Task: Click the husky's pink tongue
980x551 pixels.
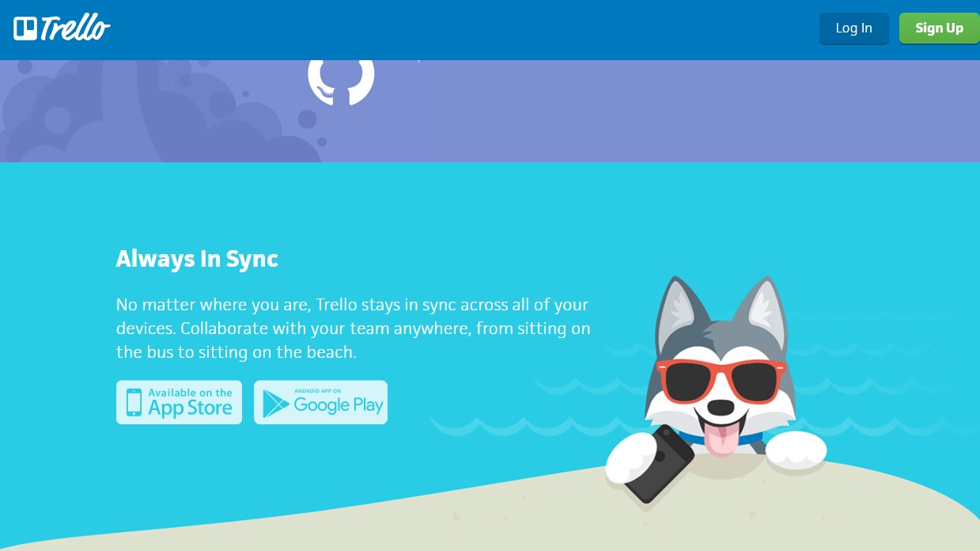Action: coord(720,439)
